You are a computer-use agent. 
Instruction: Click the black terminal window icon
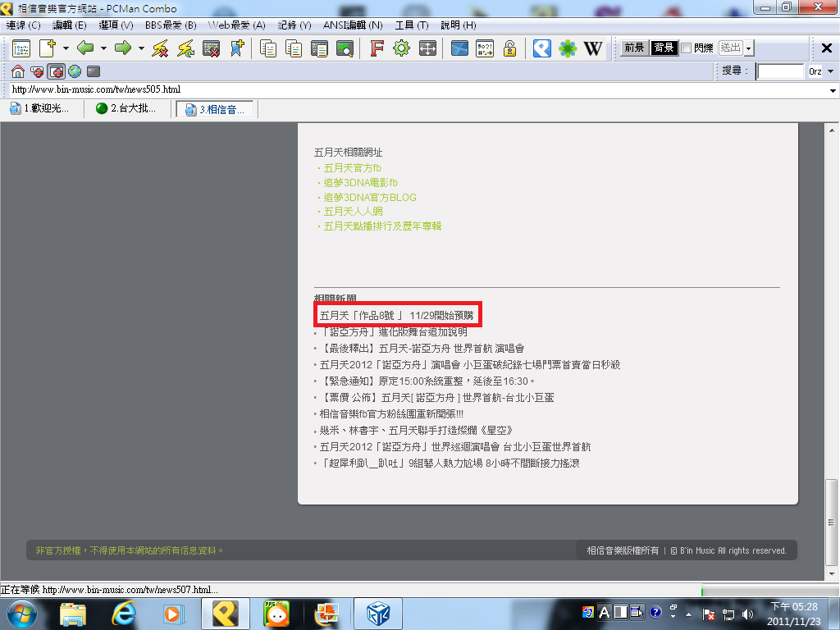(x=94, y=71)
